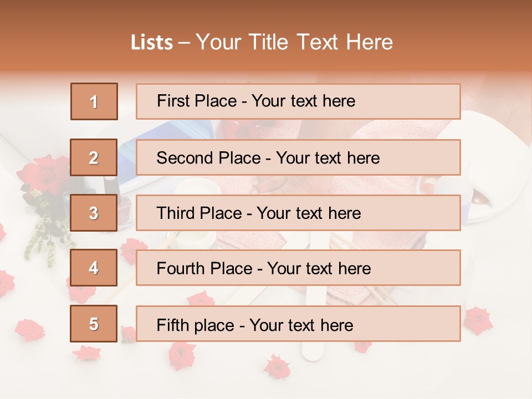Select the Fifth place text bar
532x399 pixels.
point(298,324)
